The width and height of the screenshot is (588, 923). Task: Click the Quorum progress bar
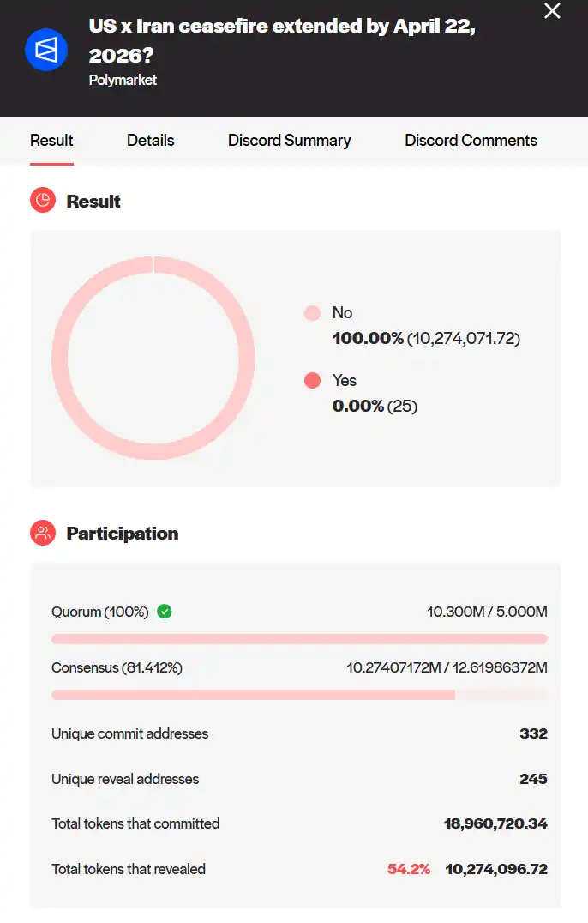pos(299,639)
